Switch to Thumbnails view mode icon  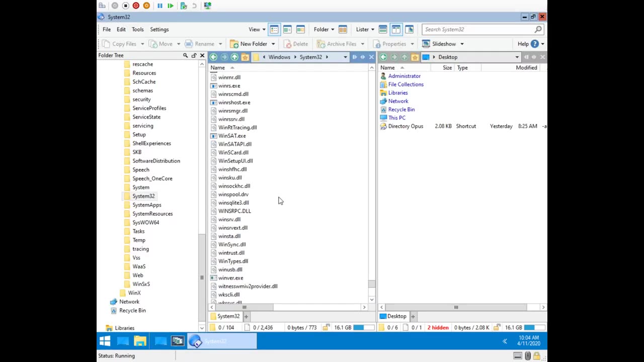(300, 29)
